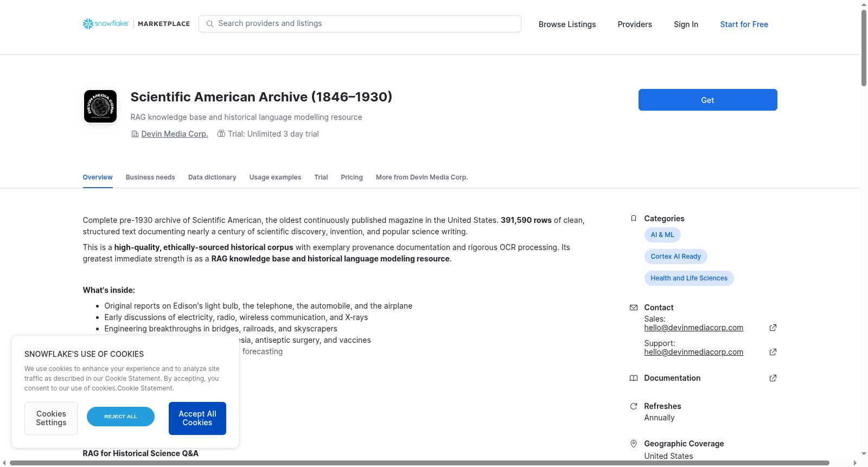Screen dimensions: 868x467
Task: Click REJECT ALL cookies button
Action: [x=120, y=417]
